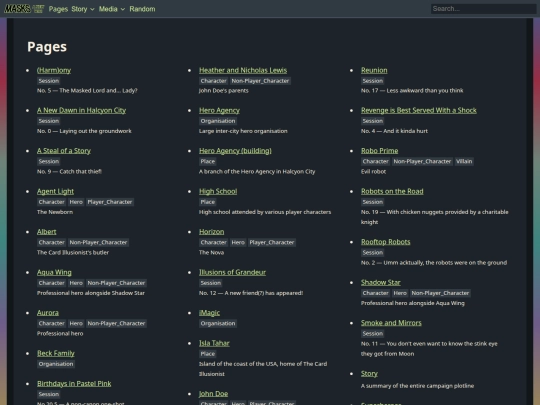Click Organisation tag under Beck Family

click(56, 364)
